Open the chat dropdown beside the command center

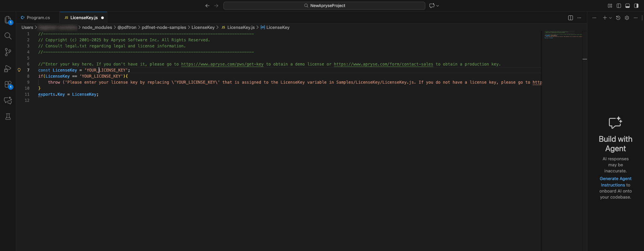pos(438,6)
